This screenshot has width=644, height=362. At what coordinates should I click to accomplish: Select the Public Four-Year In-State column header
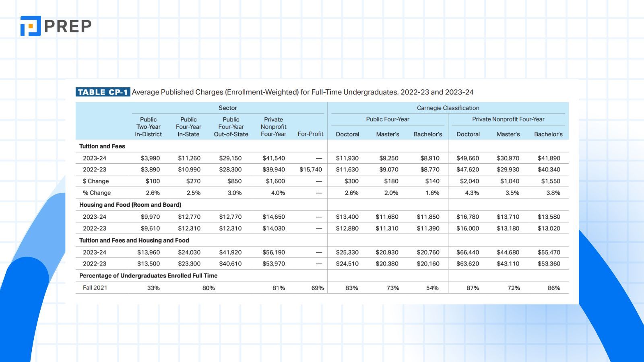tap(188, 127)
